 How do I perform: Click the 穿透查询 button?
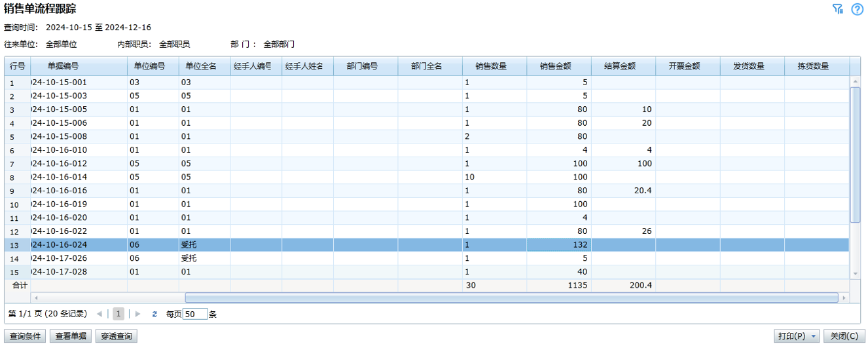tap(116, 336)
